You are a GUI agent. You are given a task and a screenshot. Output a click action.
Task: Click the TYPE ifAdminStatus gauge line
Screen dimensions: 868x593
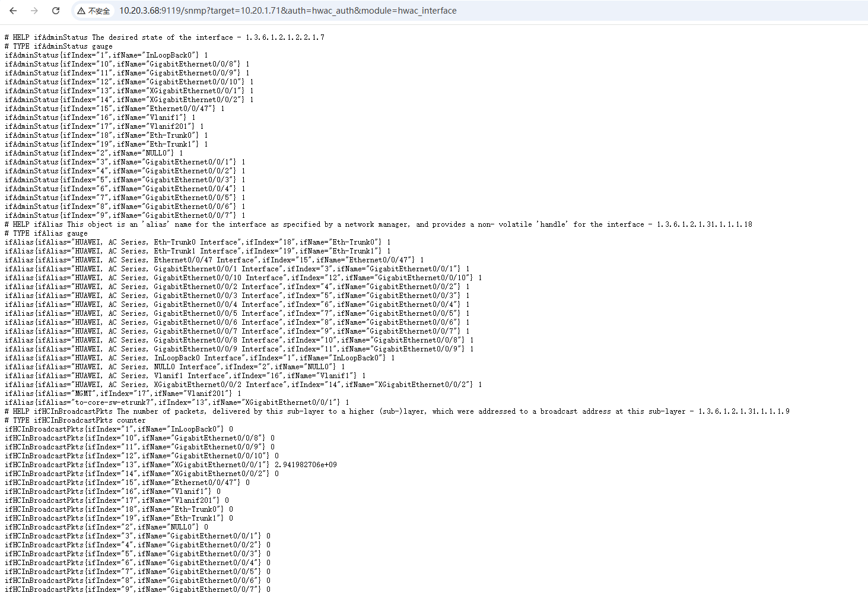tap(58, 46)
